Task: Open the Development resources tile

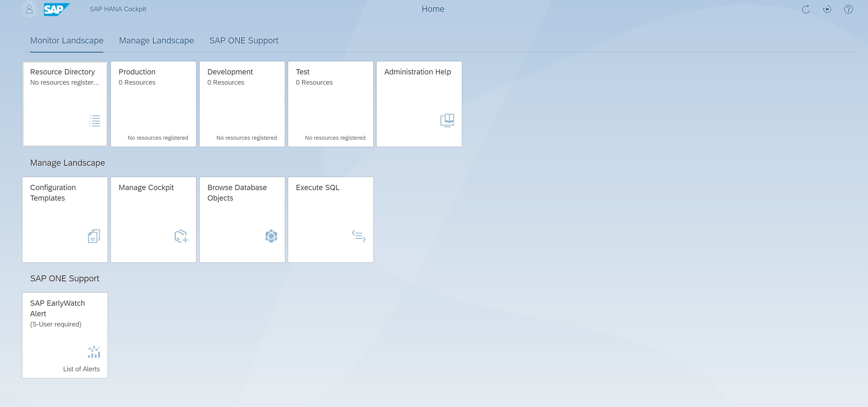Action: pos(242,104)
